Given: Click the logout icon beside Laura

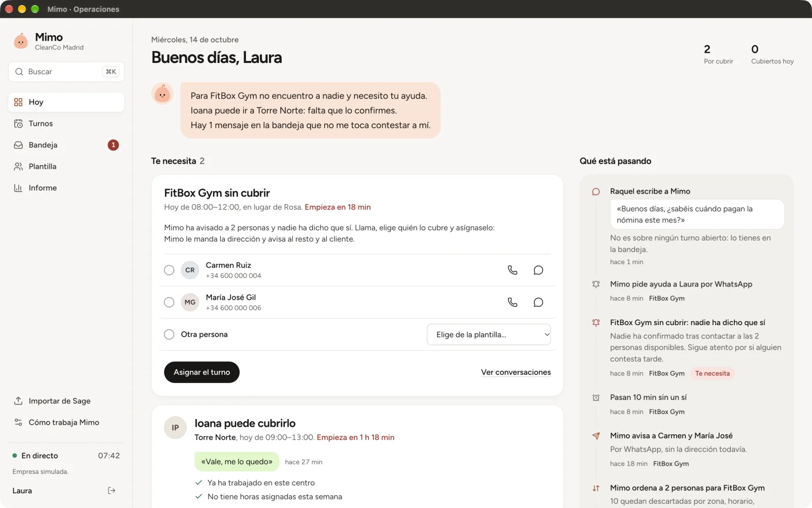Looking at the screenshot, I should [x=112, y=491].
